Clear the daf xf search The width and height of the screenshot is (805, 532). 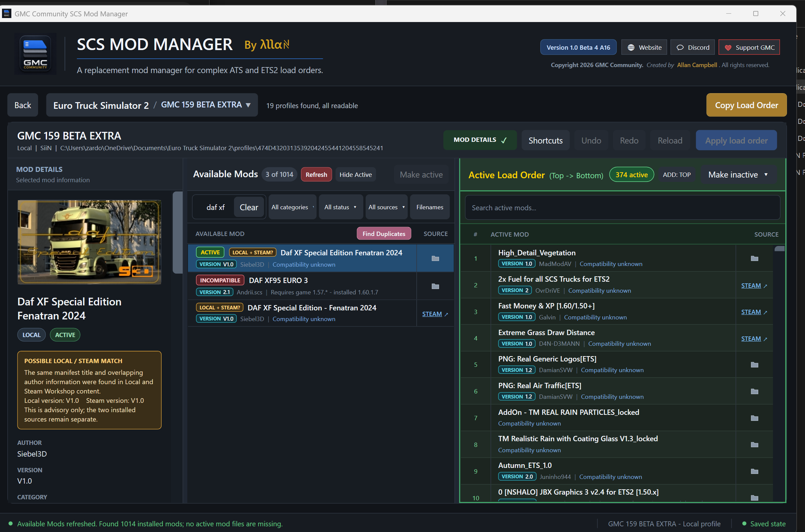point(249,207)
